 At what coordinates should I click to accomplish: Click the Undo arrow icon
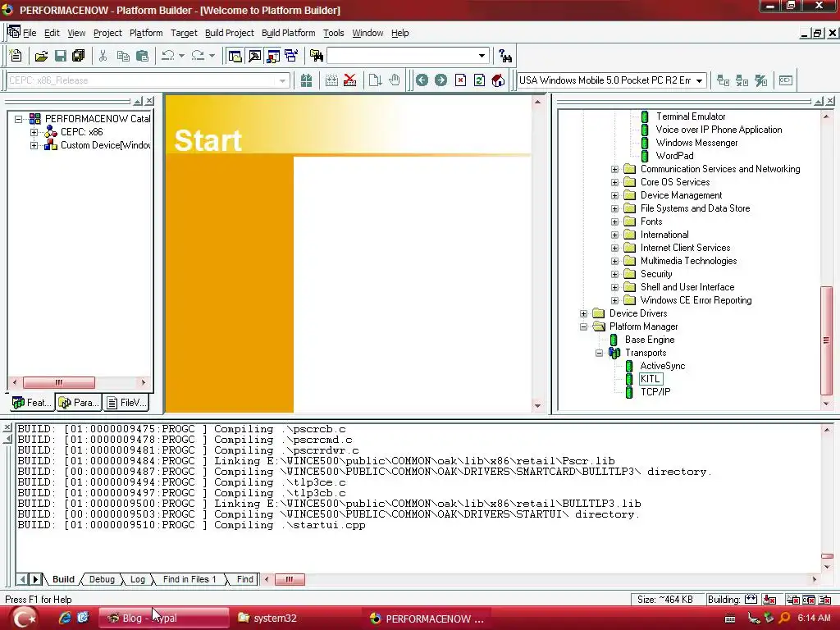[x=168, y=56]
